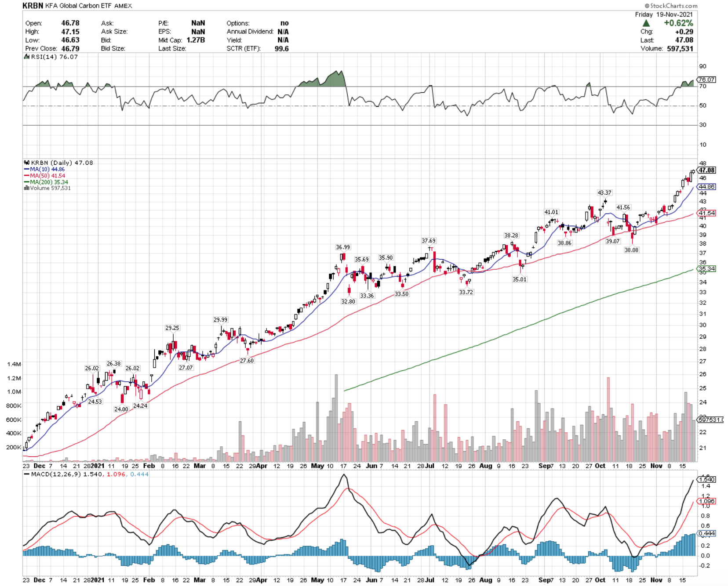
Task: Click the 27.07 price label
Action: click(186, 368)
